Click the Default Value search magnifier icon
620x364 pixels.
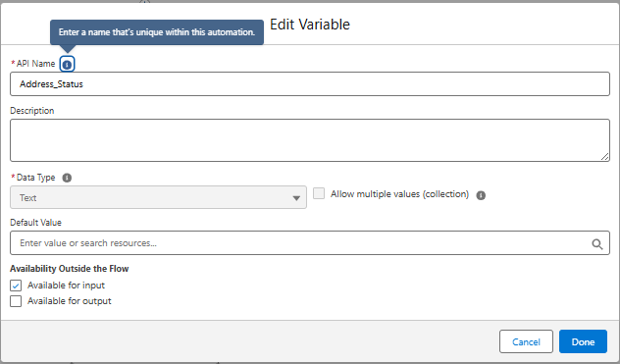tap(597, 244)
